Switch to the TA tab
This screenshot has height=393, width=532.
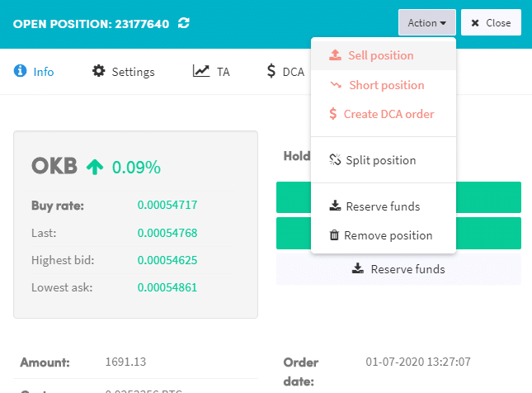[x=211, y=71]
